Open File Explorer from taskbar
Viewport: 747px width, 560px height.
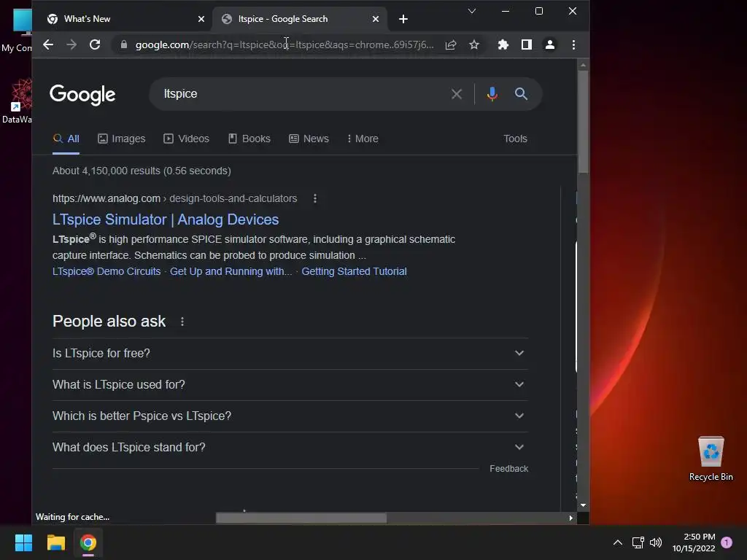point(55,542)
